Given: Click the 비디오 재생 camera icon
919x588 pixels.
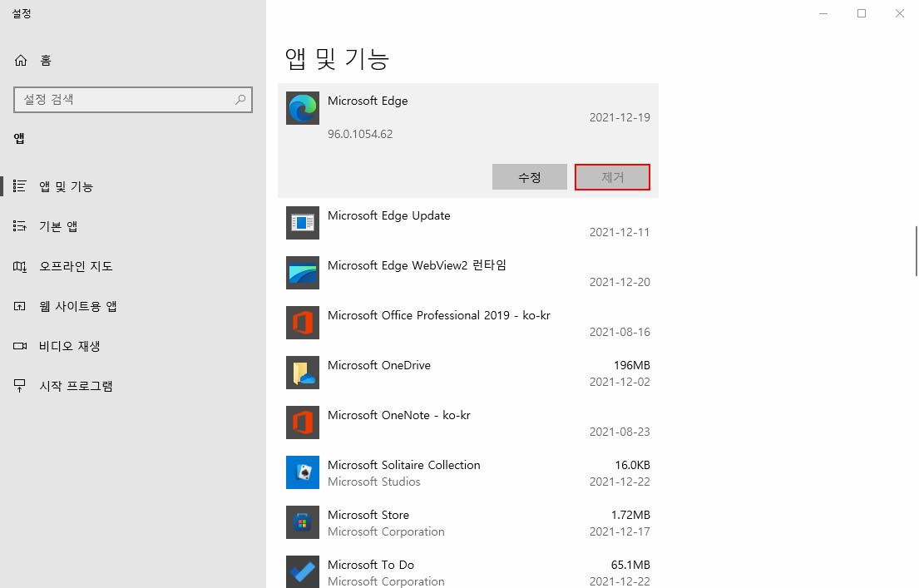Looking at the screenshot, I should (x=20, y=346).
